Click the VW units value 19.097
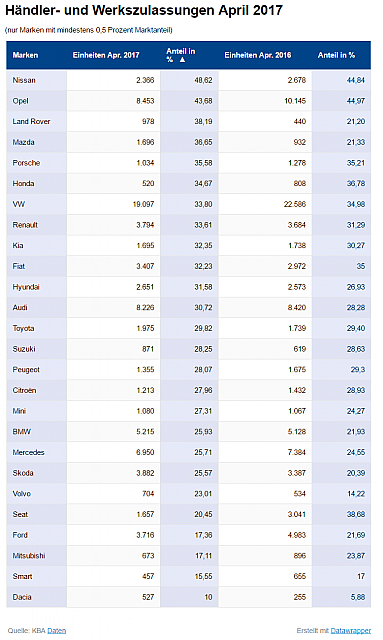The image size is (383, 640). [x=143, y=204]
